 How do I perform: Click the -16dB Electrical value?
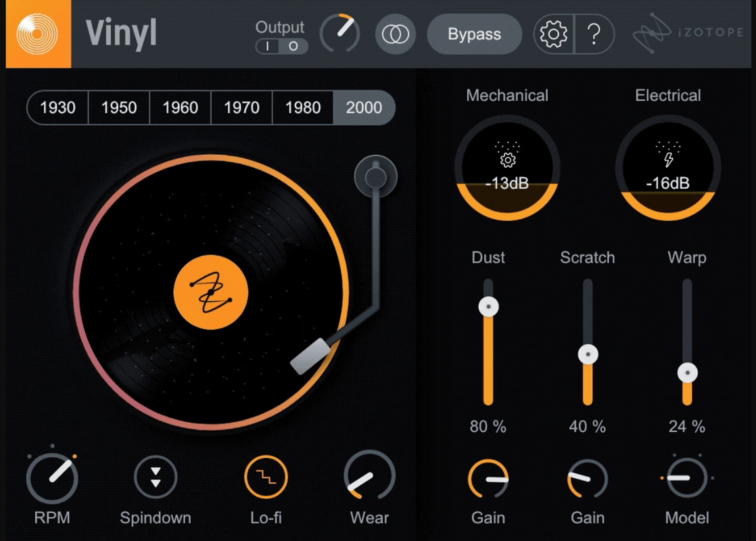(668, 183)
